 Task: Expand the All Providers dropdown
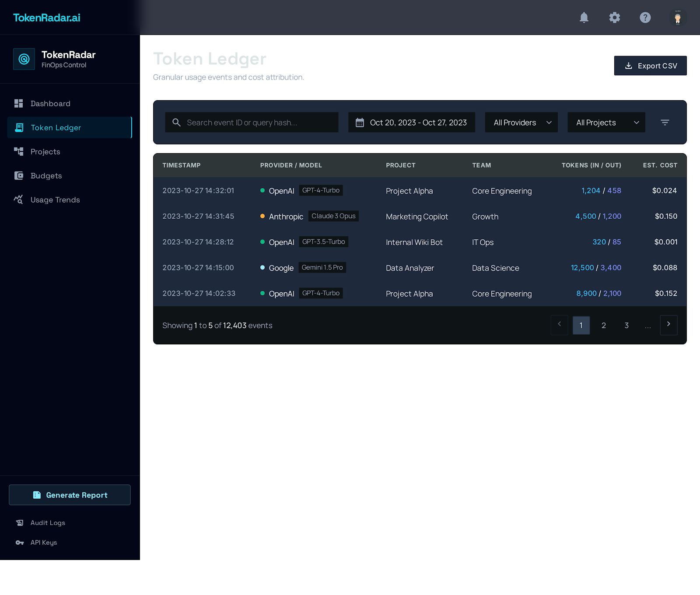[x=521, y=122]
